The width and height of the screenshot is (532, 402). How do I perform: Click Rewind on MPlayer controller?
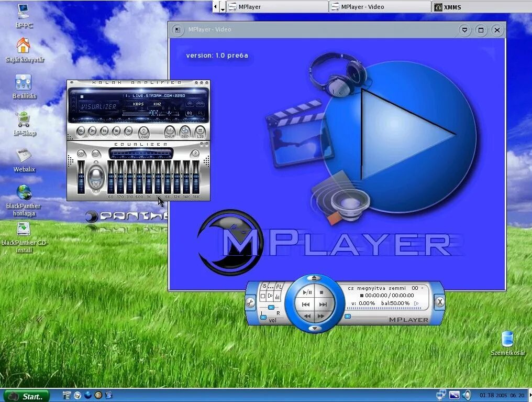307,316
